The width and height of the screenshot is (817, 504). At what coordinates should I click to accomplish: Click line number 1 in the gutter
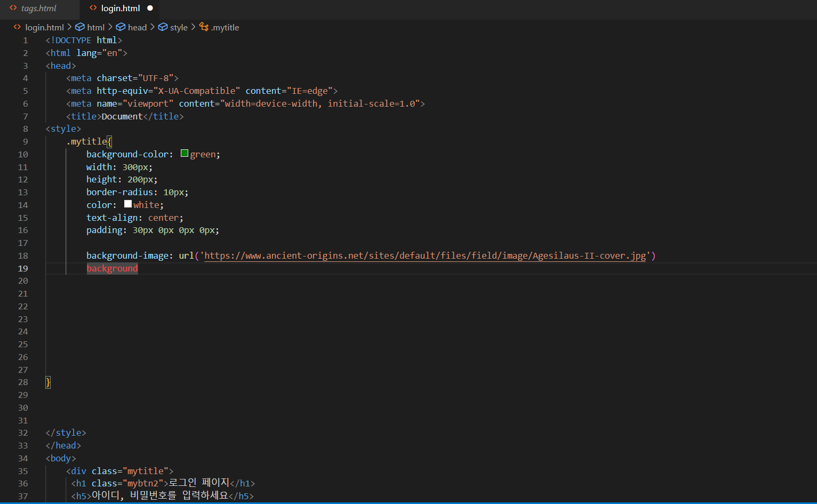pyautogui.click(x=25, y=41)
